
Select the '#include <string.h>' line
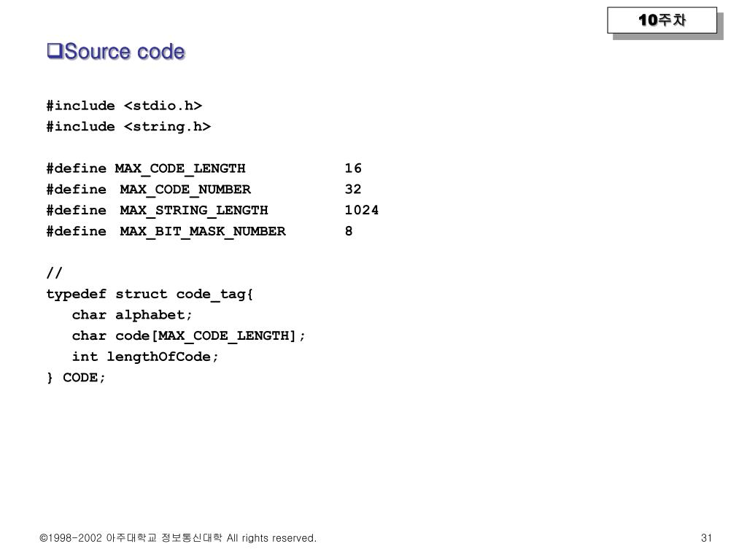(128, 127)
